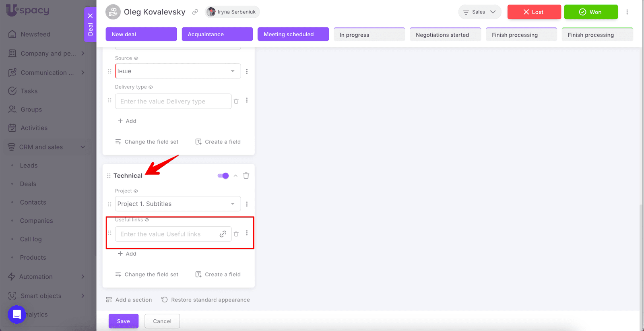Toggle visibility eye next to Delivery type
644x331 pixels.
[151, 87]
